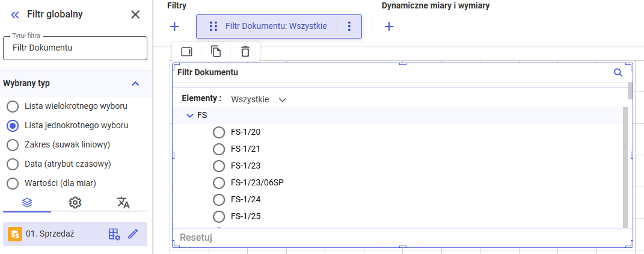Open the Elementy Wszystkie dropdown

(x=259, y=99)
